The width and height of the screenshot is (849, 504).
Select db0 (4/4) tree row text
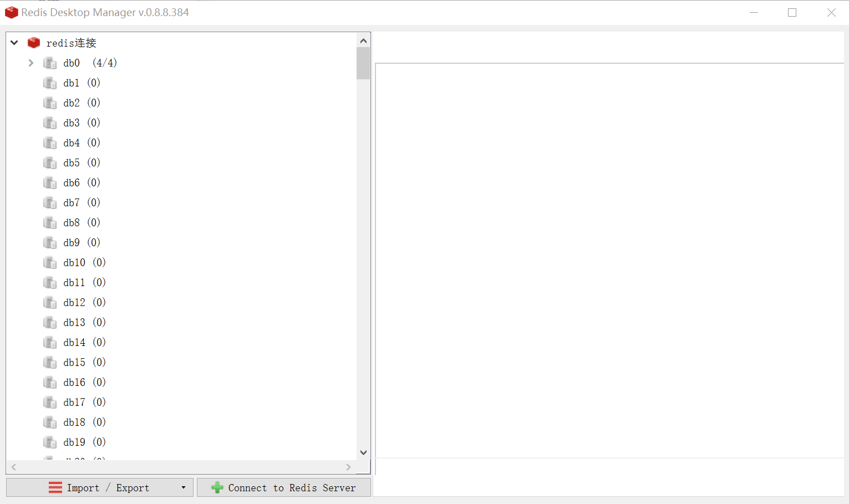click(90, 63)
